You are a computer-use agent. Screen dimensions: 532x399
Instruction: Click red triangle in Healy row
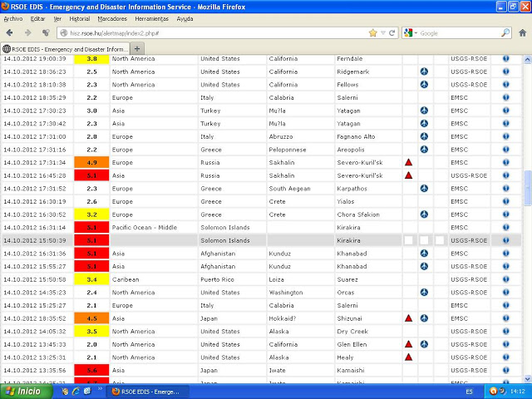408,357
